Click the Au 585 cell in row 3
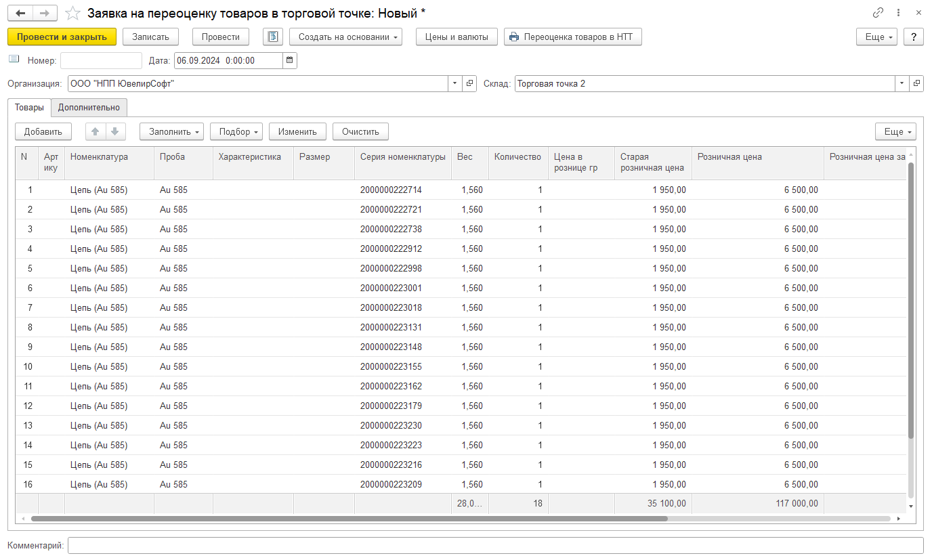 184,229
